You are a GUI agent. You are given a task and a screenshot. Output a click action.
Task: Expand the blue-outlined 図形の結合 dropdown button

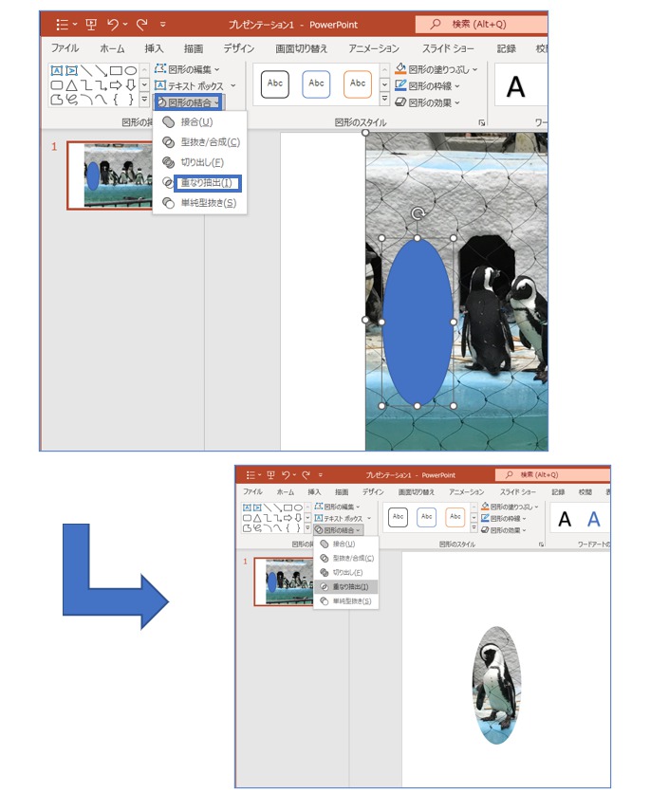(x=189, y=102)
